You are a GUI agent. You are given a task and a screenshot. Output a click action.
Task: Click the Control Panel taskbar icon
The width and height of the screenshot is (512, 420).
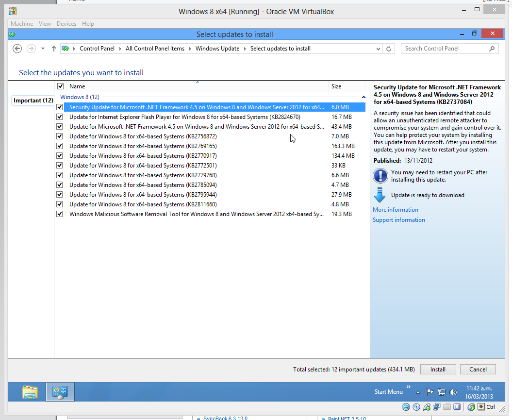pyautogui.click(x=60, y=392)
